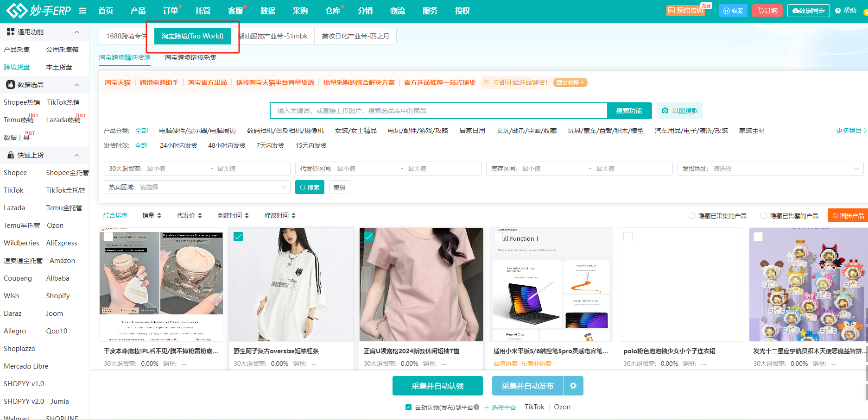
Task: Expand 更多类目 category list
Action: (851, 131)
